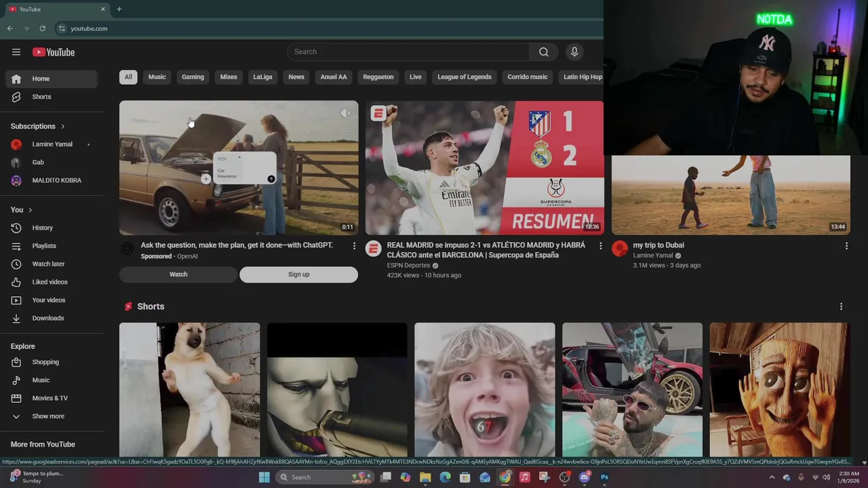
Task: Open the Gab subscription channel
Action: click(x=52, y=162)
